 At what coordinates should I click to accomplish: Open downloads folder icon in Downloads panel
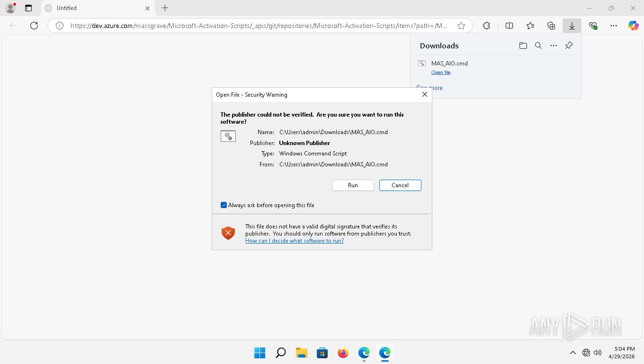523,45
